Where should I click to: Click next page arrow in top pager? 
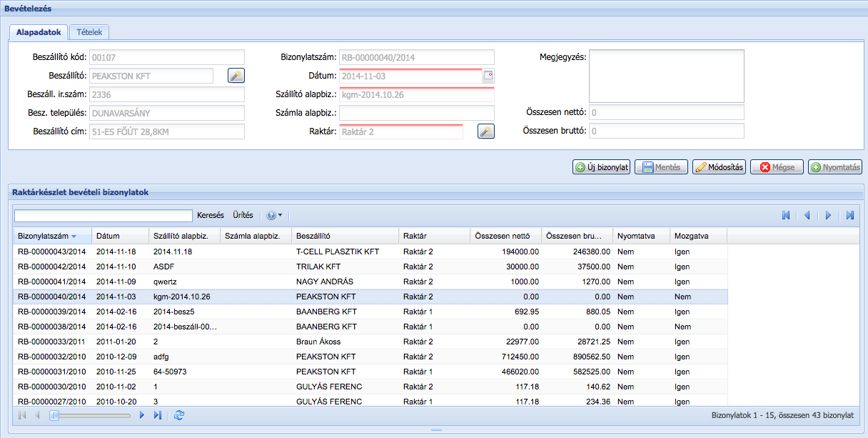click(828, 215)
